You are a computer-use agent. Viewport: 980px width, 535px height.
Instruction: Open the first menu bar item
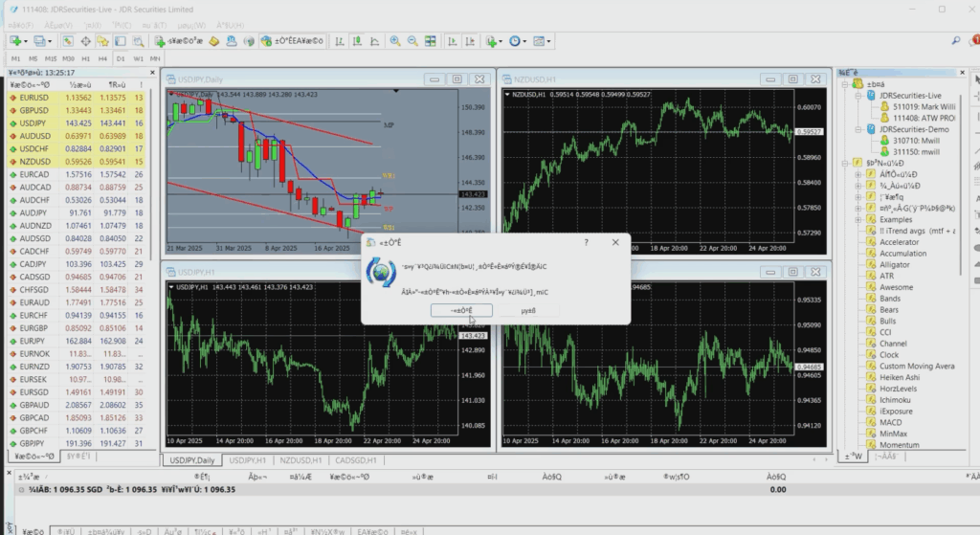click(21, 25)
